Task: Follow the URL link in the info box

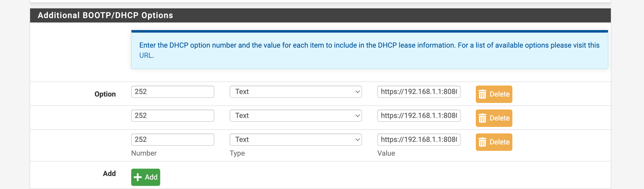Action: [146, 55]
